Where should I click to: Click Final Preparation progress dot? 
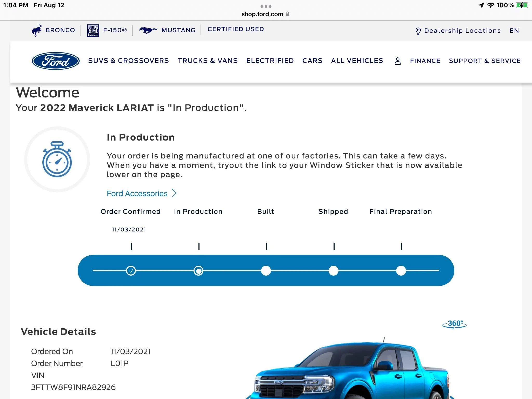coord(401,271)
